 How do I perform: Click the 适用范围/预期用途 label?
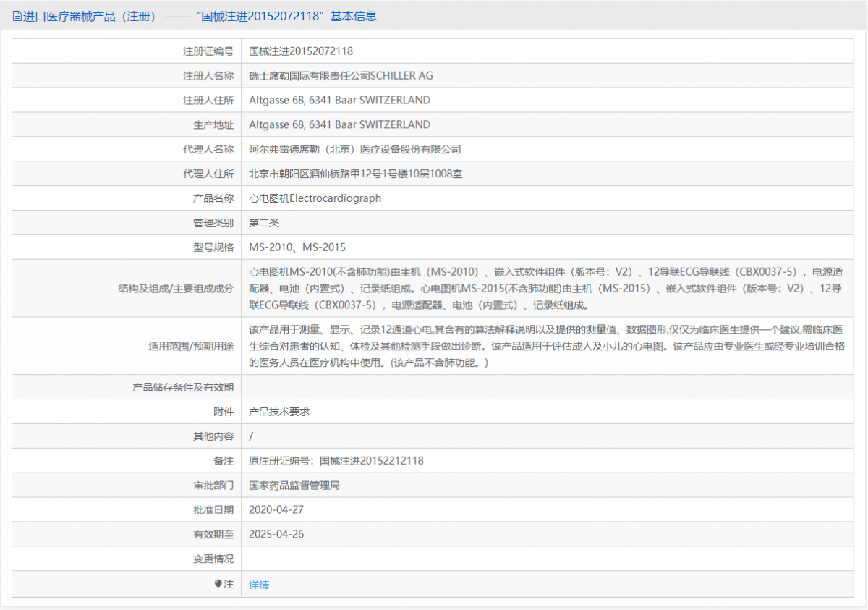point(191,346)
